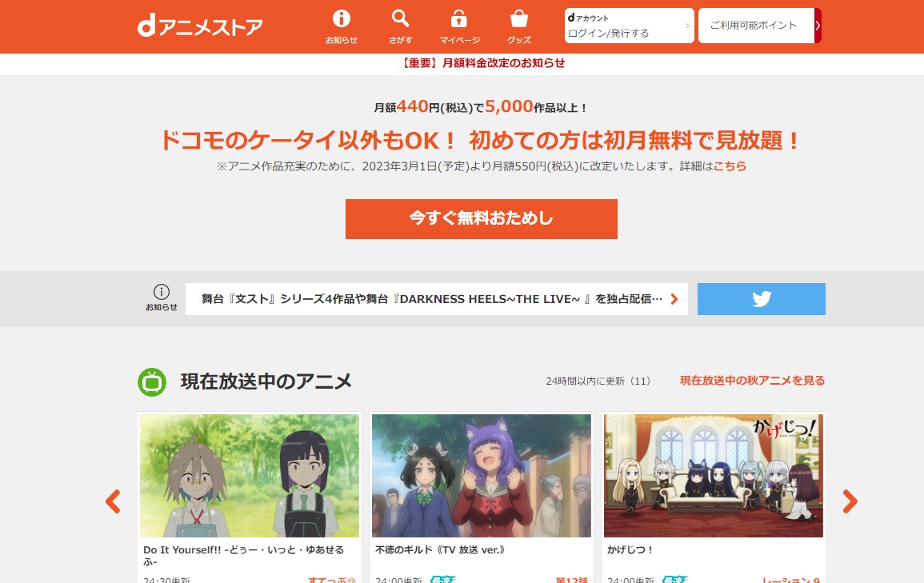Click the circled info icon above お知らせ
Image resolution: width=924 pixels, height=583 pixels.
pyautogui.click(x=162, y=291)
